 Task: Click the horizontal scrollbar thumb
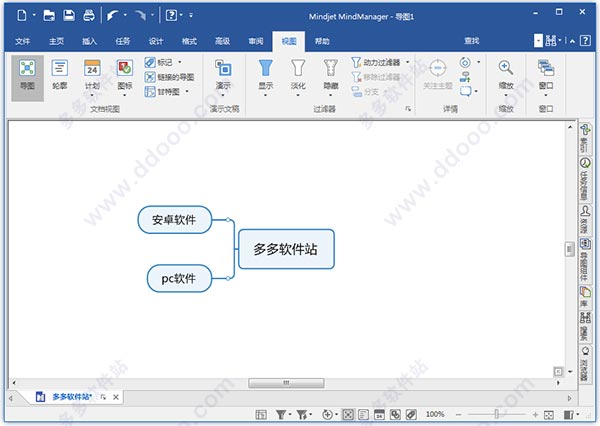coord(286,383)
